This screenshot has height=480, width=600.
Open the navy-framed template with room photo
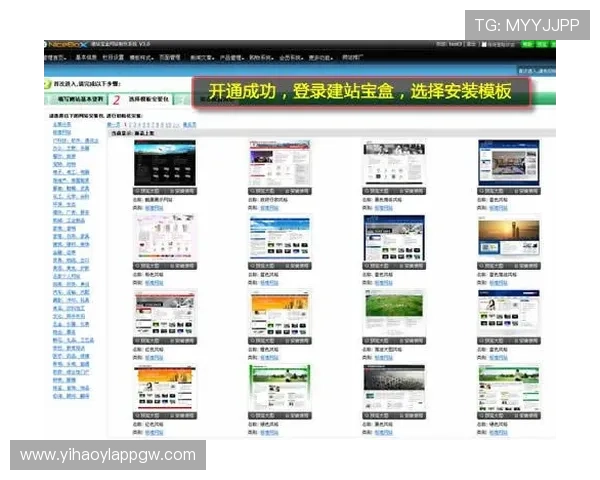point(509,163)
